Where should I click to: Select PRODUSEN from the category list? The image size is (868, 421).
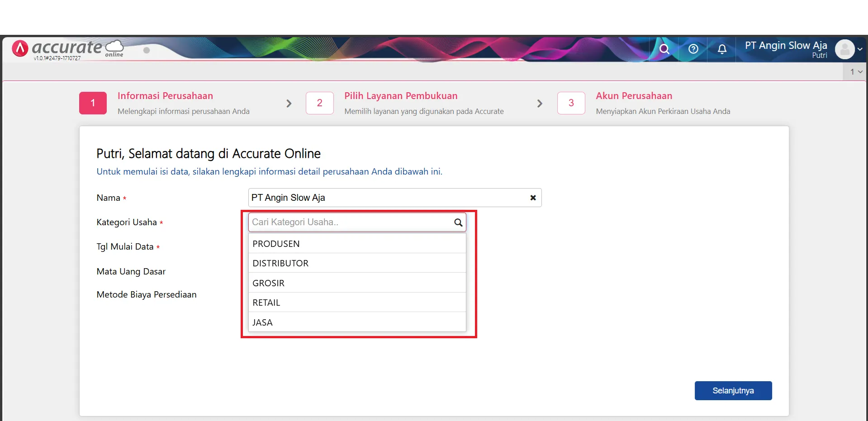point(357,244)
